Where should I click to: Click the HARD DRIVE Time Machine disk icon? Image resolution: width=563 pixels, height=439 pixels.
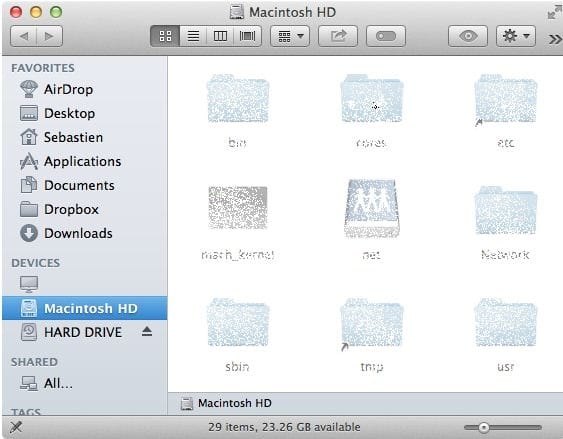29,332
